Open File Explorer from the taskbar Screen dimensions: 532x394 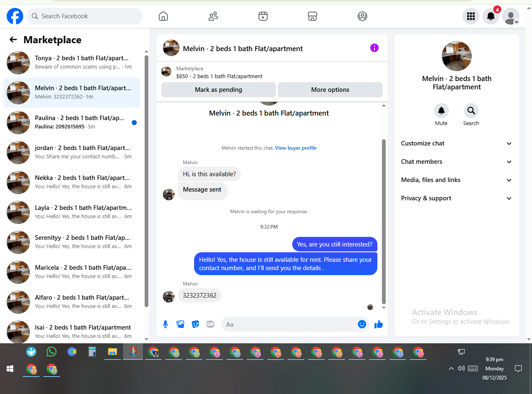coord(112,352)
